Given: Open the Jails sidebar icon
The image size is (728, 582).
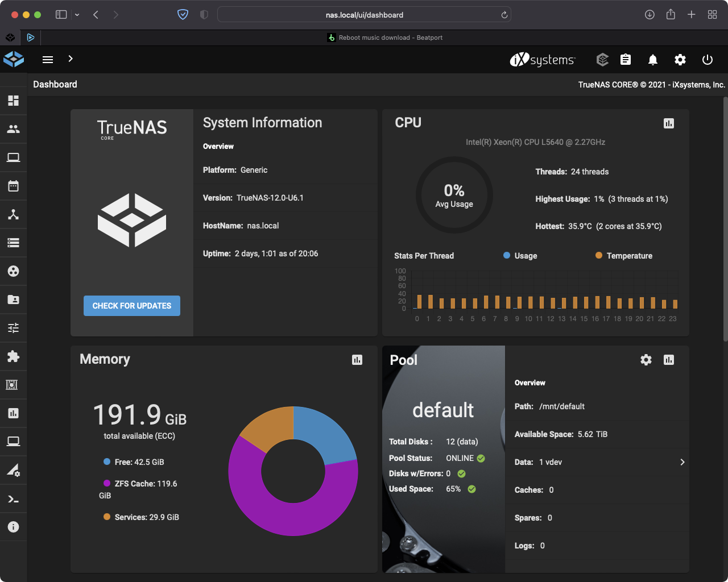Looking at the screenshot, I should pyautogui.click(x=12, y=385).
